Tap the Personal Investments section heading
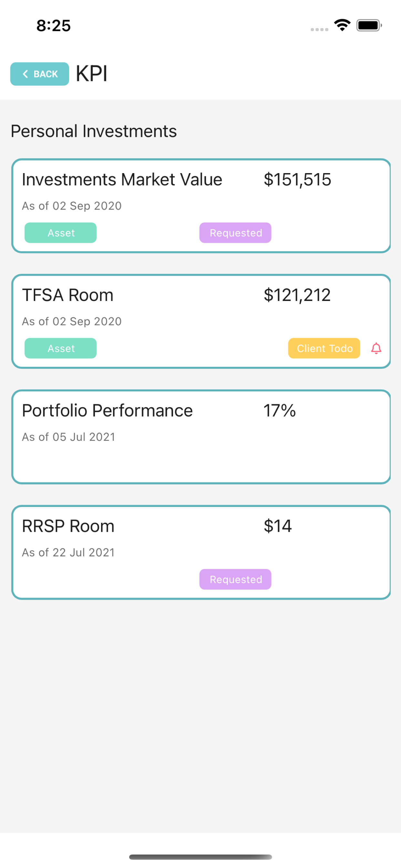The height and width of the screenshot is (868, 401). point(94,131)
